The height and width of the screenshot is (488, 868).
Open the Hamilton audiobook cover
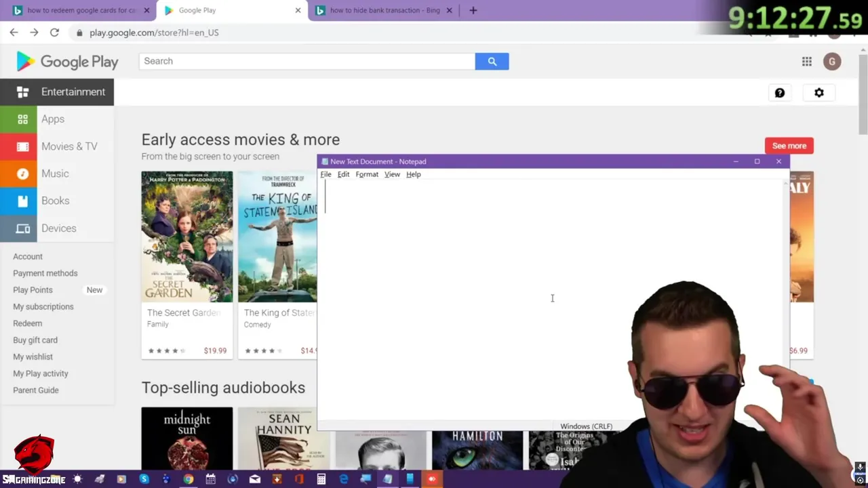pos(477,449)
